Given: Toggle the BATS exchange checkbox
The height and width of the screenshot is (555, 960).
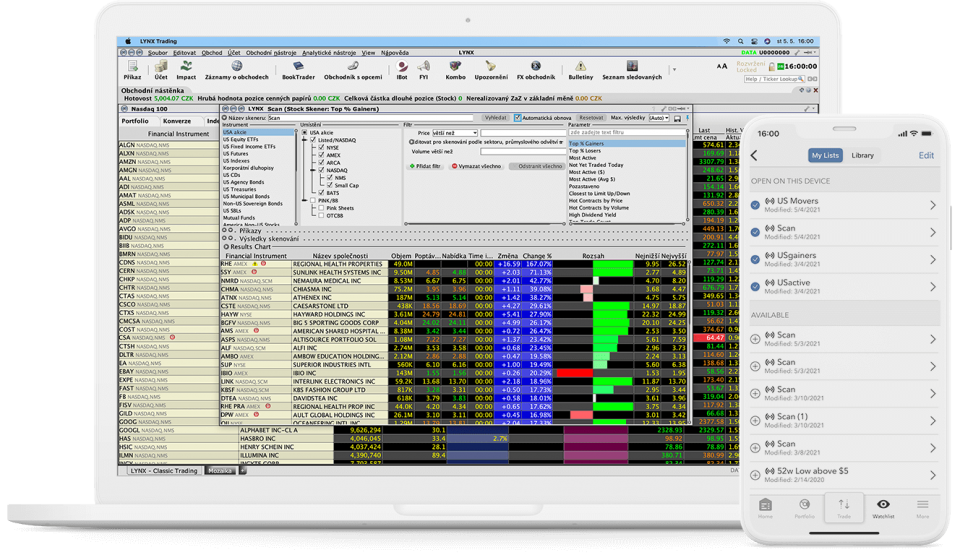Looking at the screenshot, I should click(321, 192).
